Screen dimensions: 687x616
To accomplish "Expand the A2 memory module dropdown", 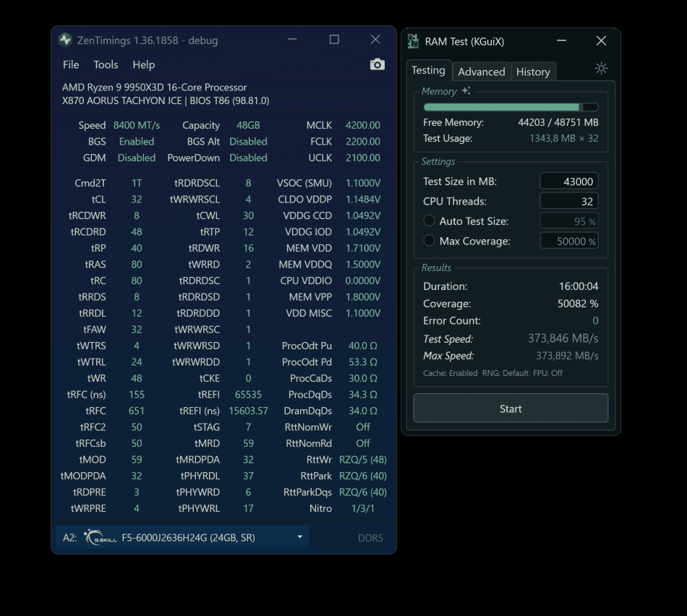I will point(299,536).
